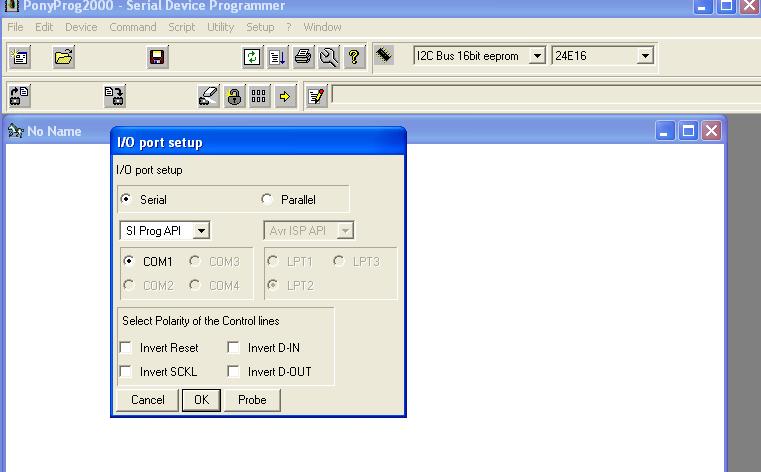Viewport: 761px width, 472px height.
Task: Enable the Invert Reset checkbox
Action: coord(126,347)
